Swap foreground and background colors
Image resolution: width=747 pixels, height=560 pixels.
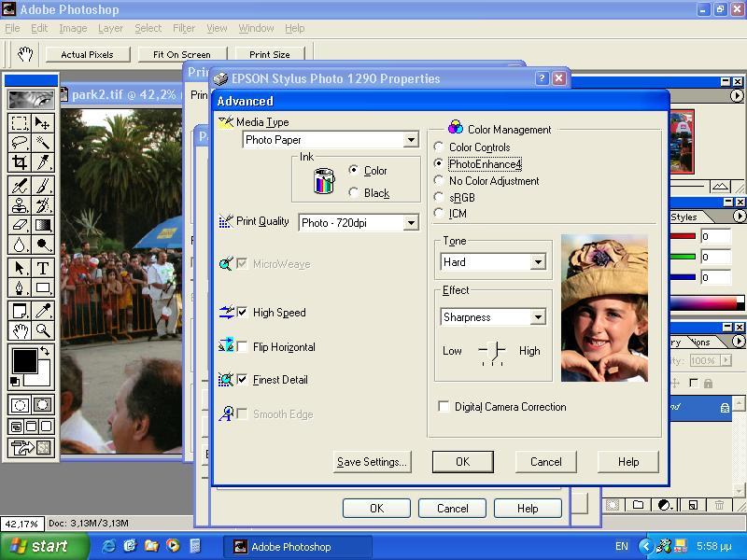click(45, 351)
